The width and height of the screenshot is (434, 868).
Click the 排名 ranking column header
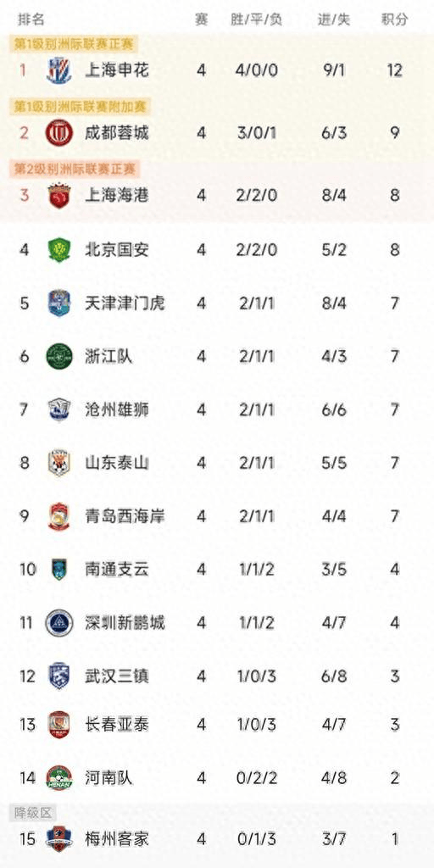(x=31, y=20)
